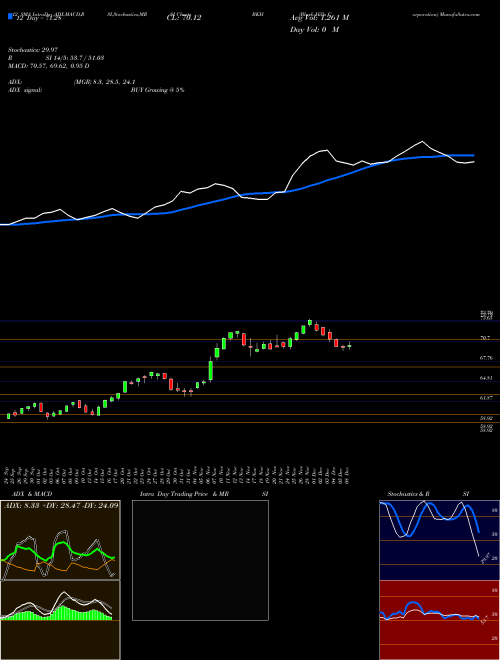Viewport: 500px width, 660px height.
Task: Click the BUY Growing @ 5% signal text
Action: coord(158,90)
